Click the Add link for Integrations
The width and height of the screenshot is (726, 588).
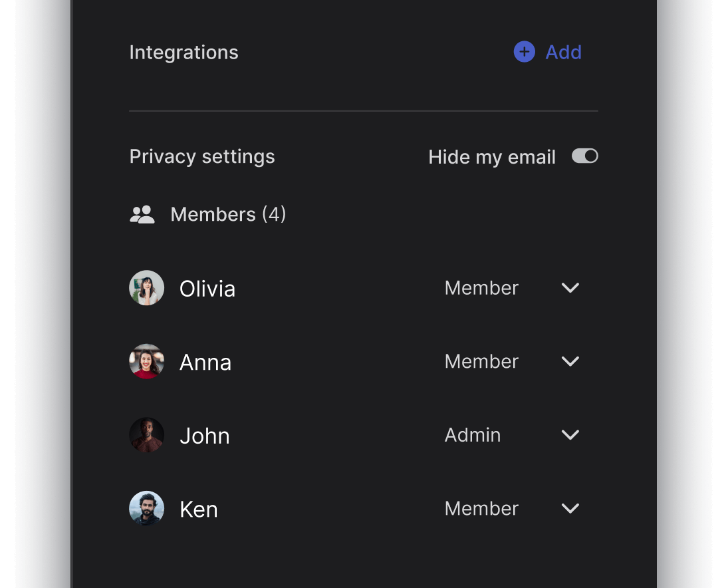[564, 52]
